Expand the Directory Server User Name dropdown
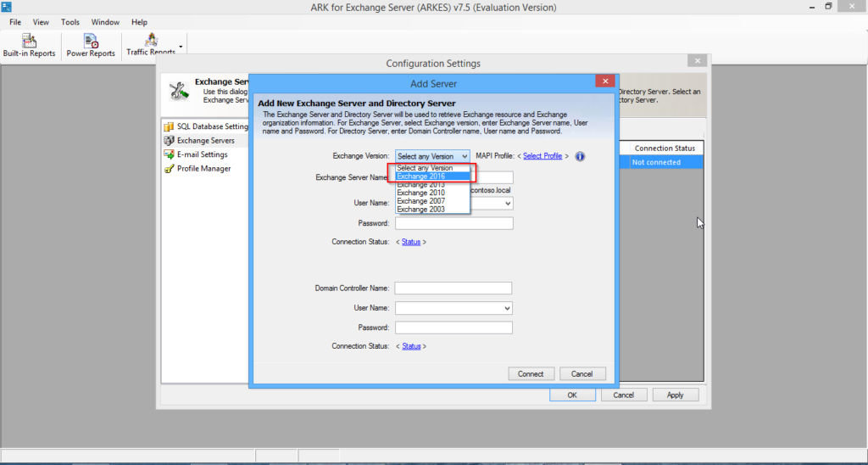This screenshot has width=868, height=465. point(507,308)
